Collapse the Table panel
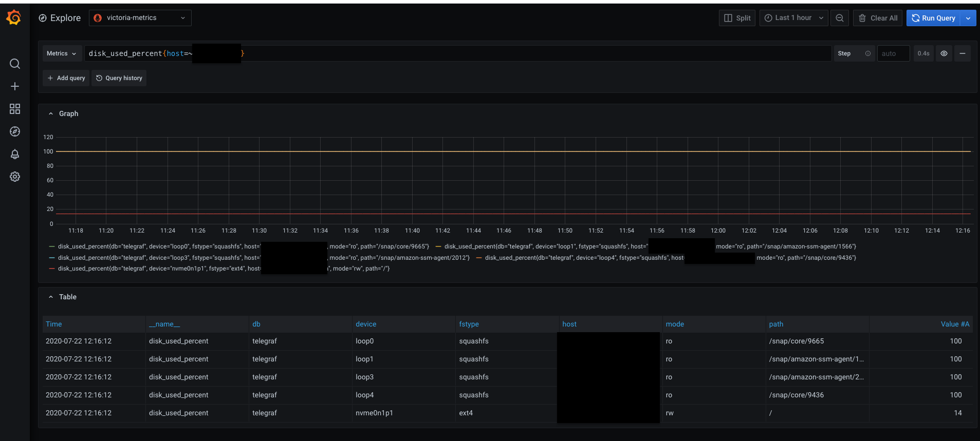The image size is (980, 441). pyautogui.click(x=51, y=297)
